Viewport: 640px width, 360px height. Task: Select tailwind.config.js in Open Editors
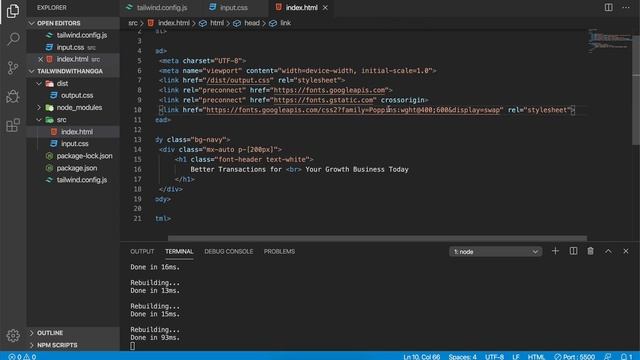[73, 35]
